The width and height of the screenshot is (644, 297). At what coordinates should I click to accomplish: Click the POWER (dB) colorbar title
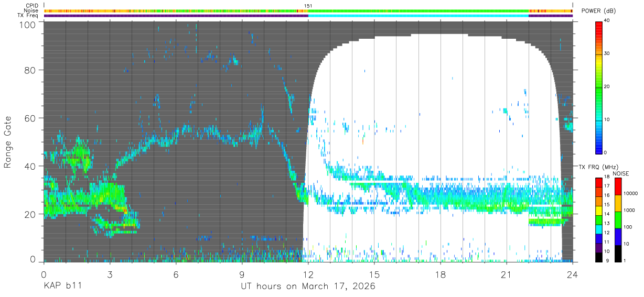[599, 11]
